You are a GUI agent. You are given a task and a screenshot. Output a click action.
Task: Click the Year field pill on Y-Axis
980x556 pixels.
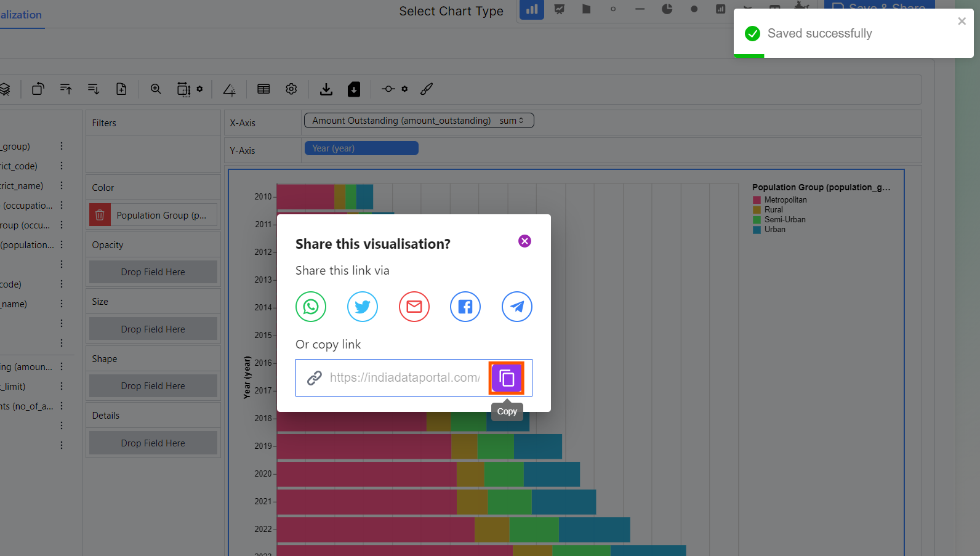point(361,148)
